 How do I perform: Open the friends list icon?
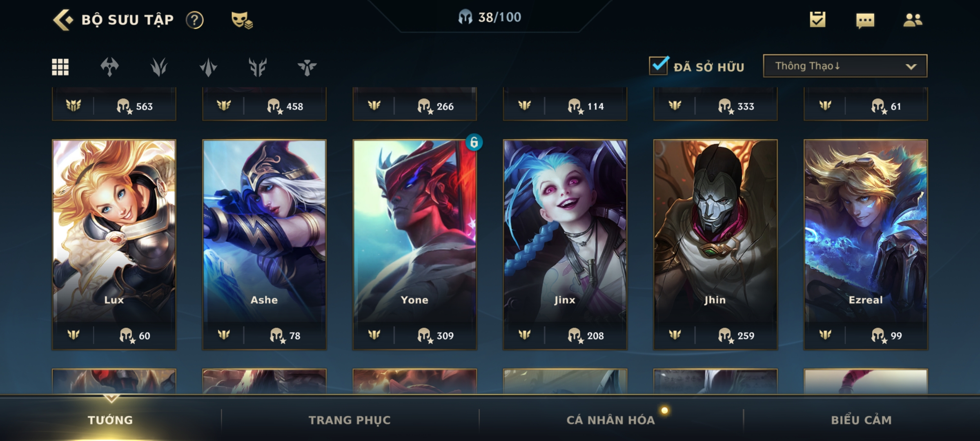(913, 20)
